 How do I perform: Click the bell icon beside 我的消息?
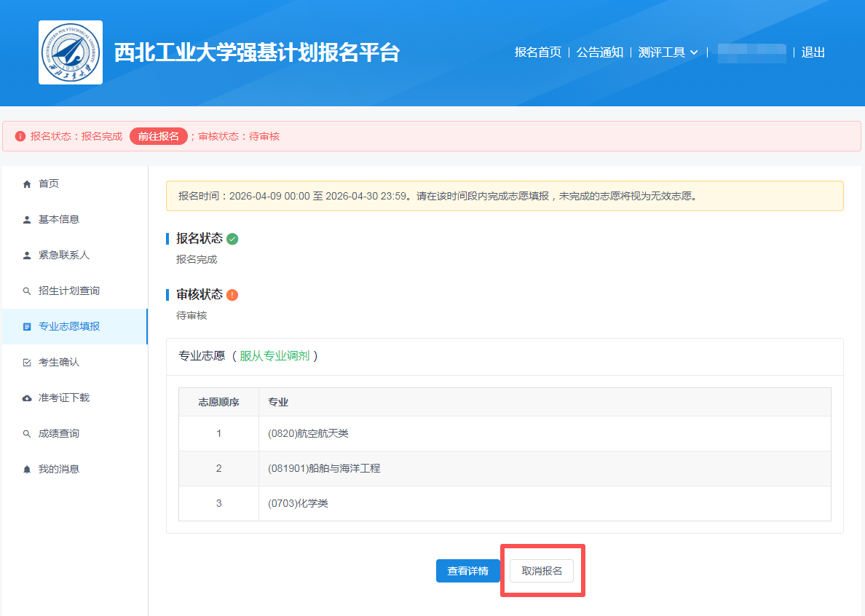(27, 470)
